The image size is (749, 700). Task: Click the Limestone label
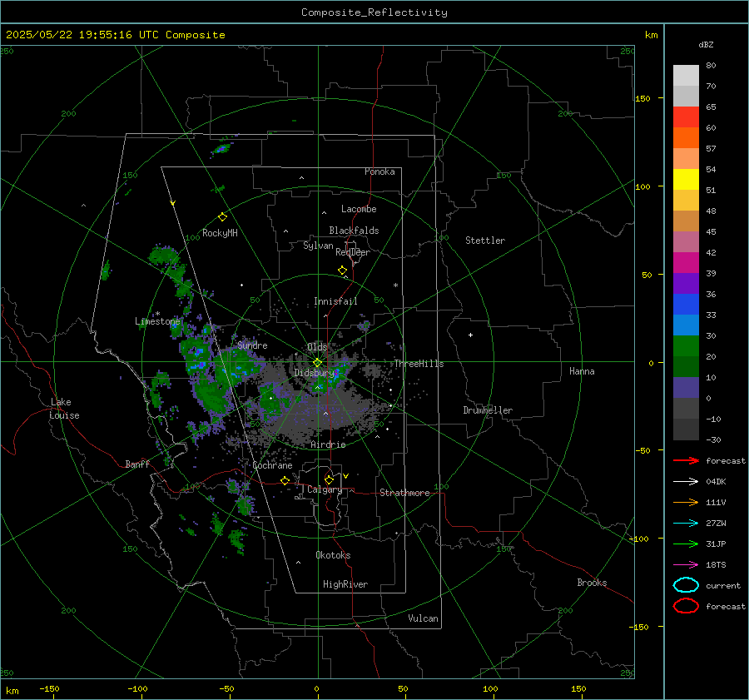[157, 321]
